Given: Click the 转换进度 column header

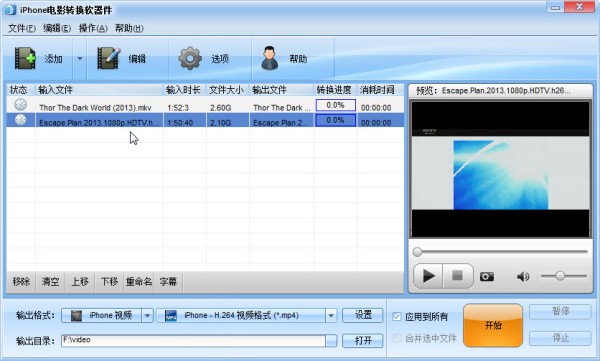Looking at the screenshot, I should (x=335, y=90).
